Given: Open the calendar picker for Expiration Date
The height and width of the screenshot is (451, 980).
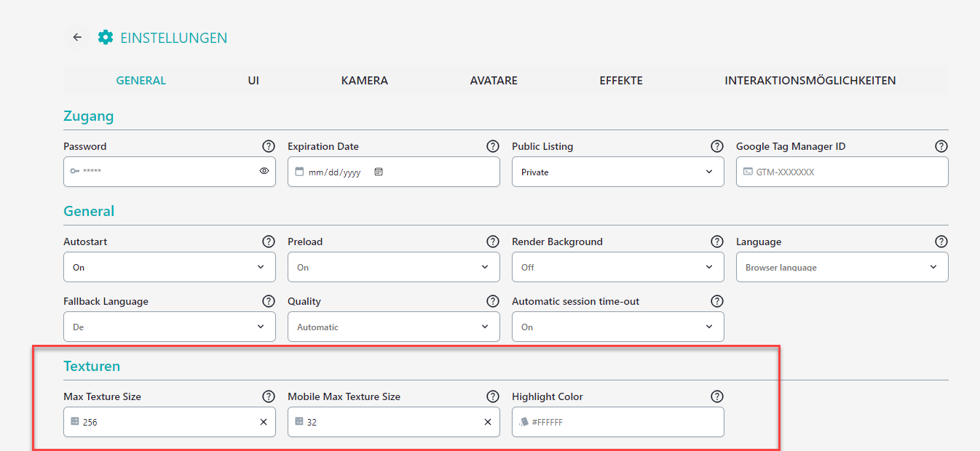Looking at the screenshot, I should pyautogui.click(x=379, y=172).
